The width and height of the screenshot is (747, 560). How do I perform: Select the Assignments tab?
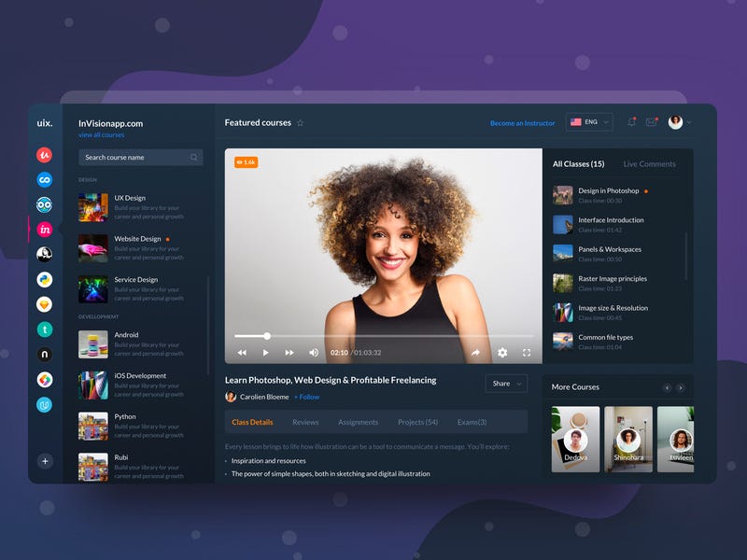(358, 422)
